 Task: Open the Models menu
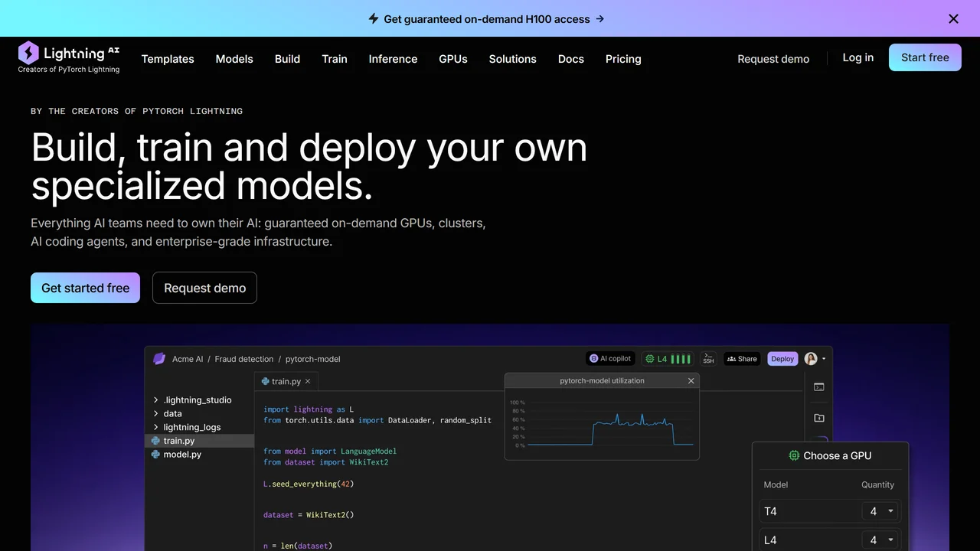234,59
